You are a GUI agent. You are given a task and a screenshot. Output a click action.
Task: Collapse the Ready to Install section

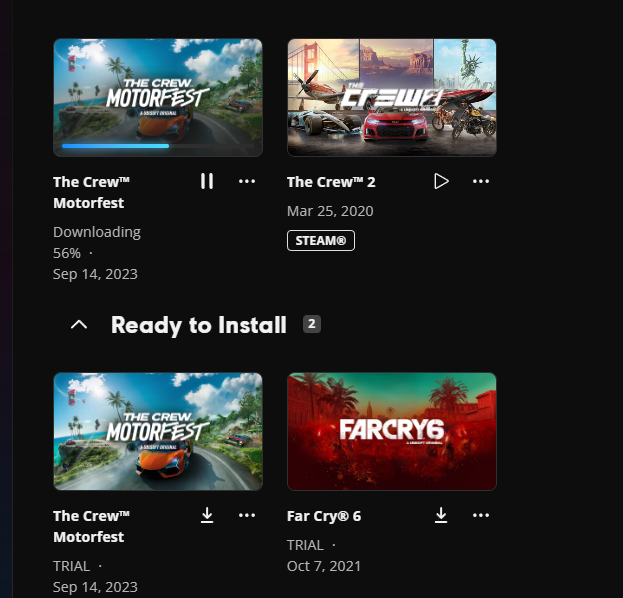coord(79,325)
